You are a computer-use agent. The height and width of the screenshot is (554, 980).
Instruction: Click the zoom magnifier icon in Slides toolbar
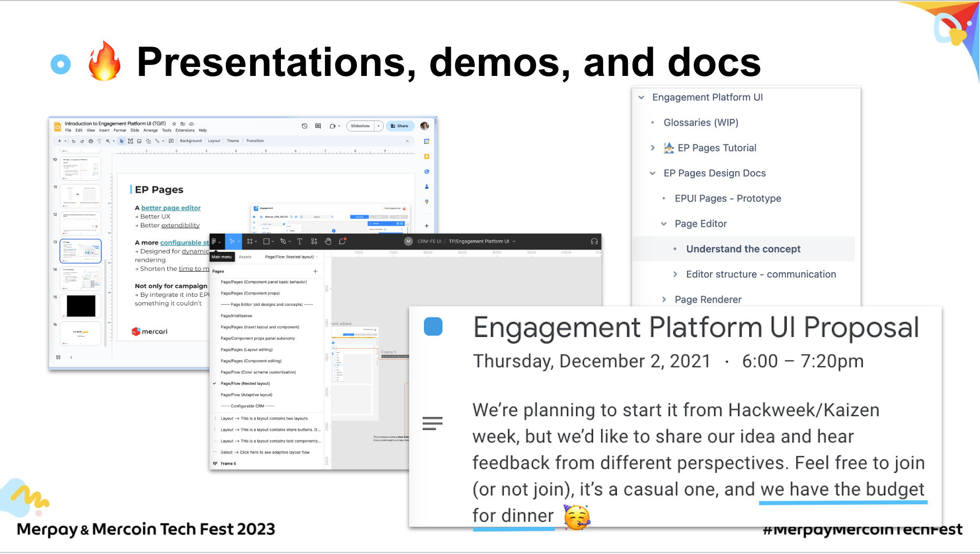pos(108,141)
